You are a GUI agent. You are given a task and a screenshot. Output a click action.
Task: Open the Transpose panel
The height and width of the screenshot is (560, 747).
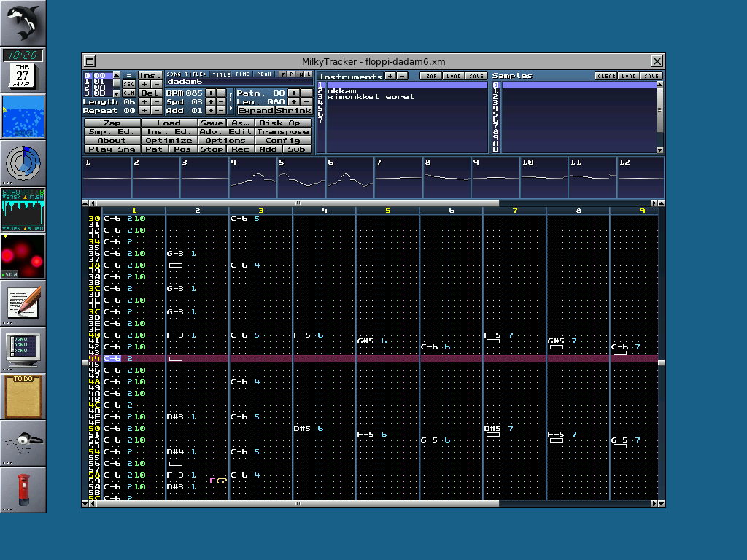(x=283, y=131)
